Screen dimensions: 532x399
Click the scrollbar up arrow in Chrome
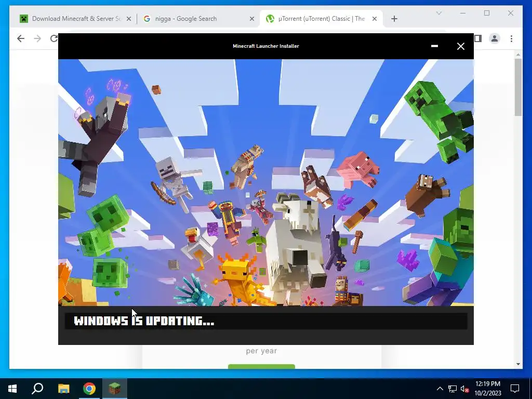point(518,54)
